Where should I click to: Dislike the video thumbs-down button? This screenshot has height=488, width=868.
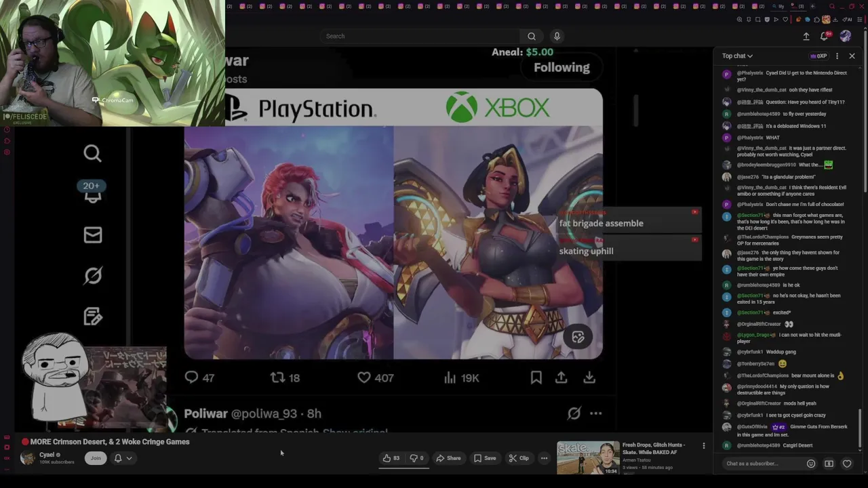416,458
